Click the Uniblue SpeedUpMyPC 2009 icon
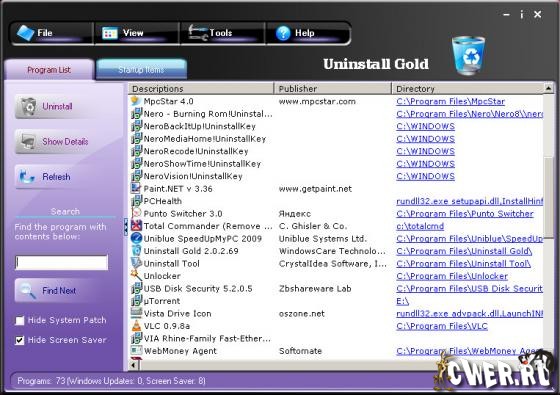Viewport: 560px width, 395px height. pos(136,238)
